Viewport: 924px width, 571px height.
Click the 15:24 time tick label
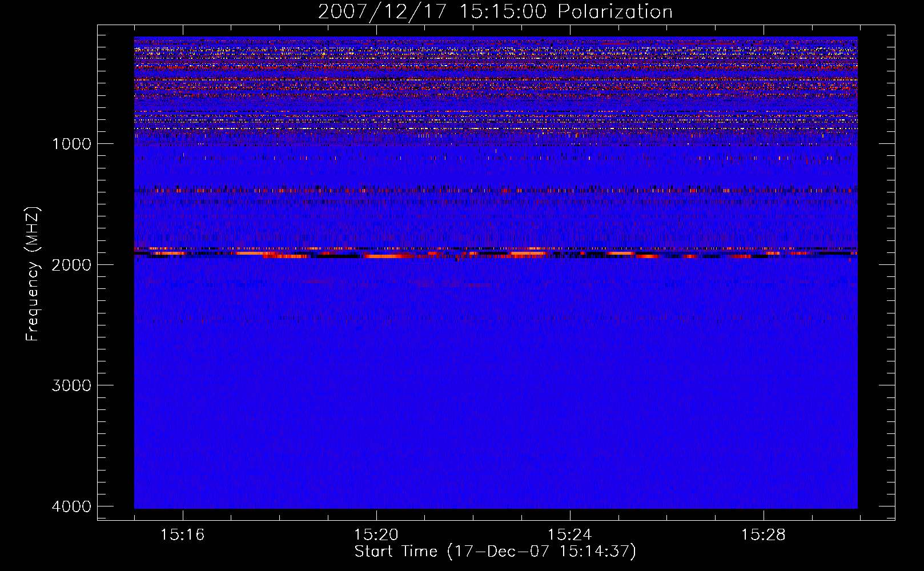tap(569, 535)
